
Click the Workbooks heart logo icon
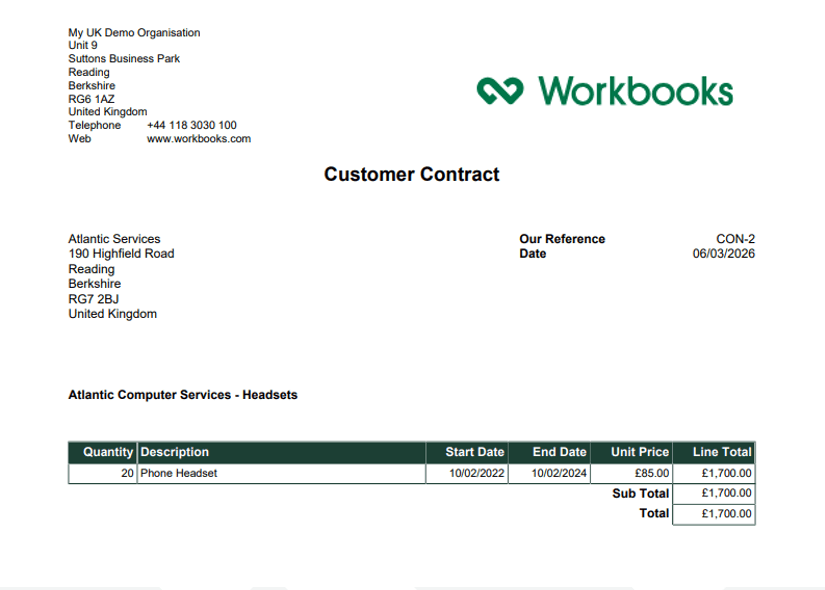pyautogui.click(x=500, y=91)
